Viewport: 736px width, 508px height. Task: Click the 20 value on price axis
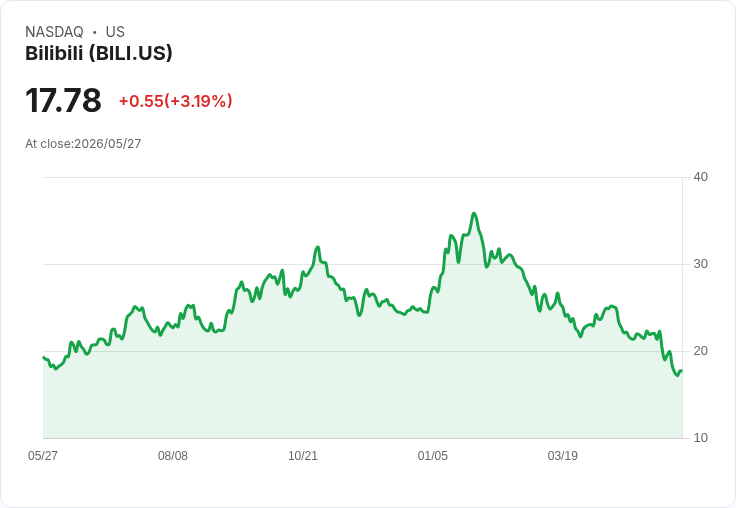(x=700, y=351)
